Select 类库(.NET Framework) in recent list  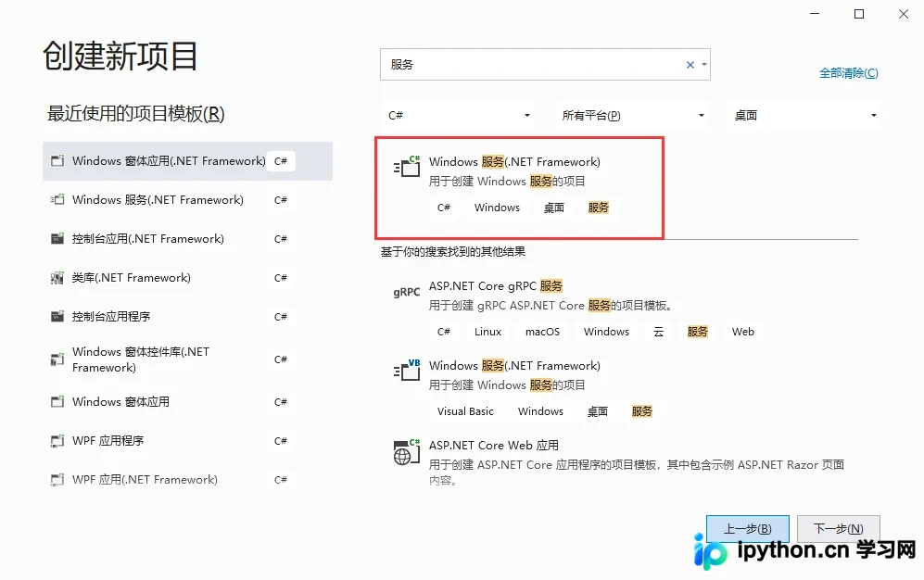point(187,277)
